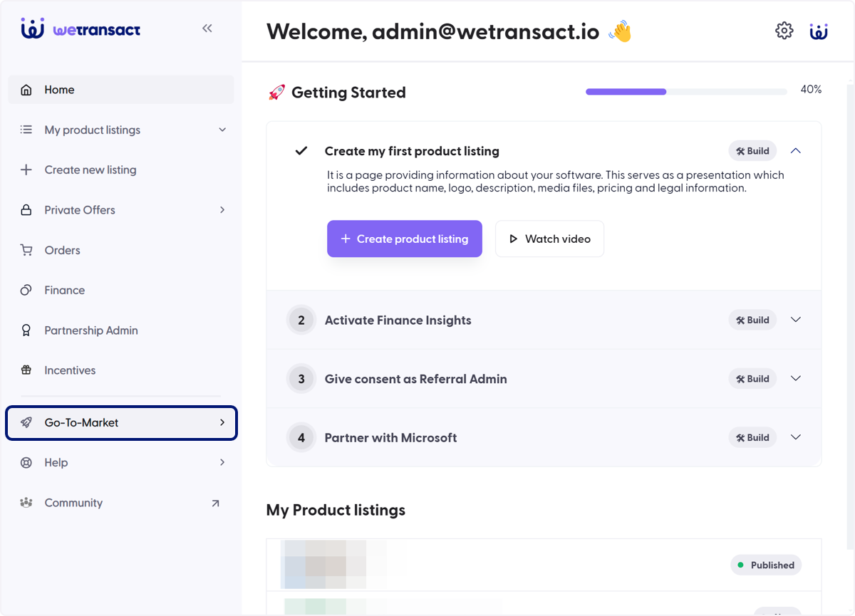The height and width of the screenshot is (616, 855).
Task: Click the Build tag on Create my first product listing
Action: [x=752, y=151]
